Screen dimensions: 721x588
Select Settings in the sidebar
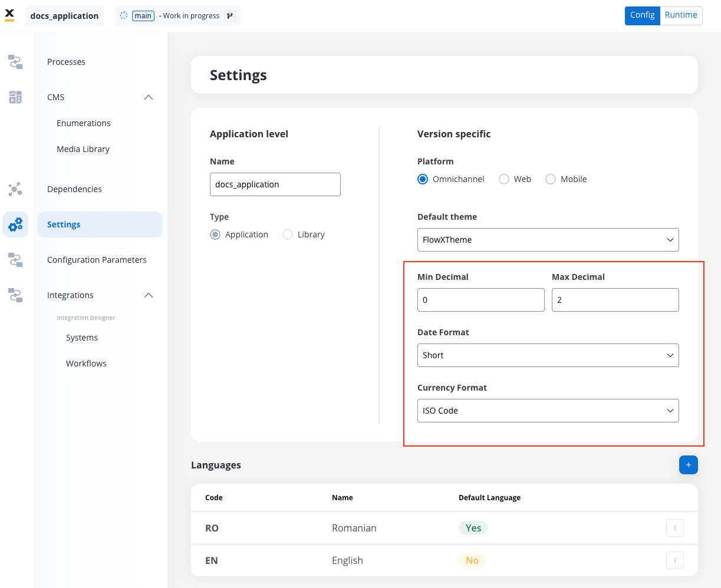click(x=100, y=224)
